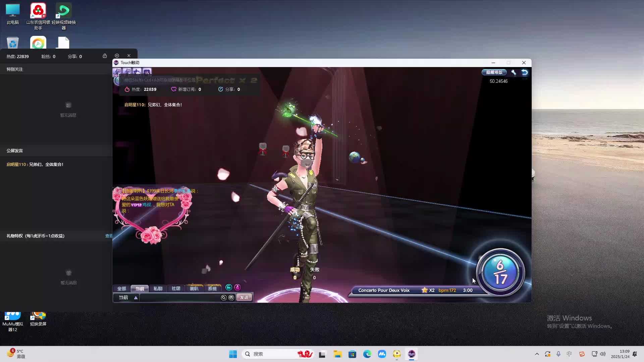Click the star buff icon
This screenshot has width=644, height=362.
137,72
